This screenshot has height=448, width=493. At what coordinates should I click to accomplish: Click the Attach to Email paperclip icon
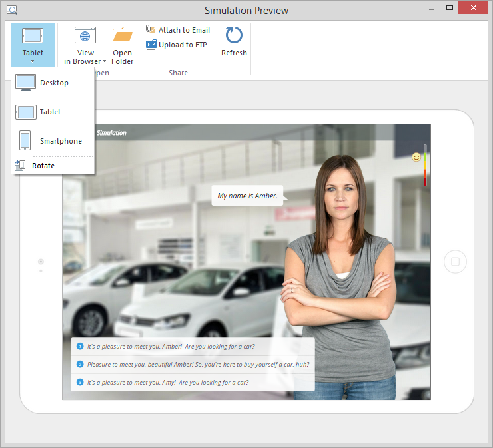151,30
